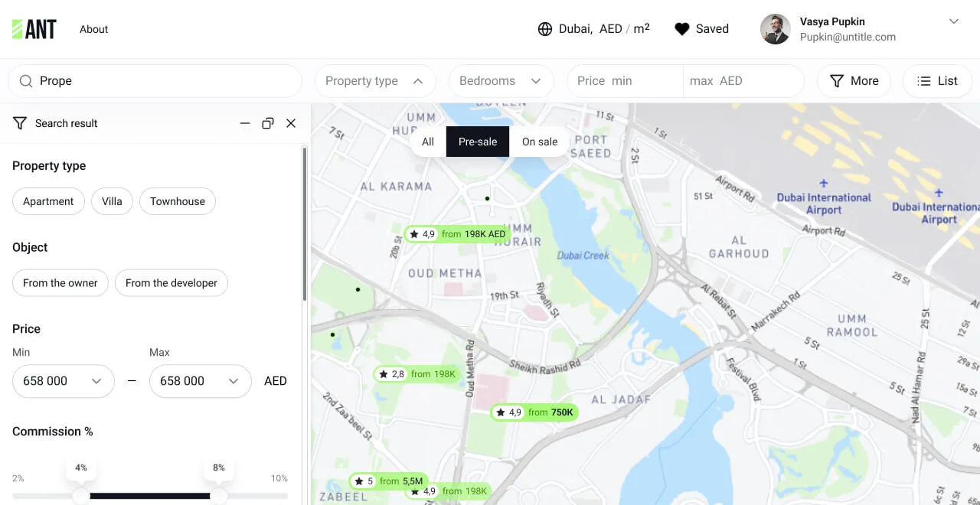Pop out the Search result panel
The image size is (980, 505).
pos(268,123)
